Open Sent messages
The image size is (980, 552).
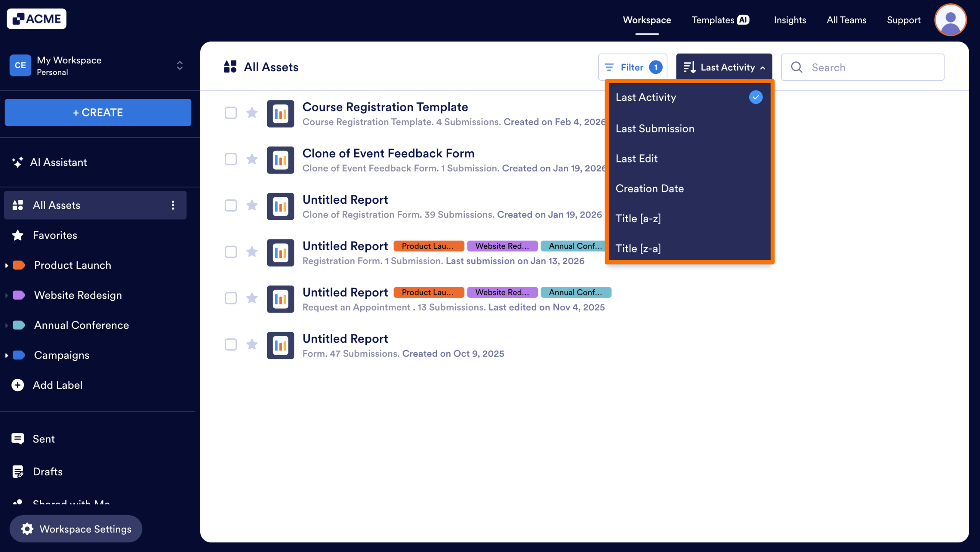tap(43, 439)
